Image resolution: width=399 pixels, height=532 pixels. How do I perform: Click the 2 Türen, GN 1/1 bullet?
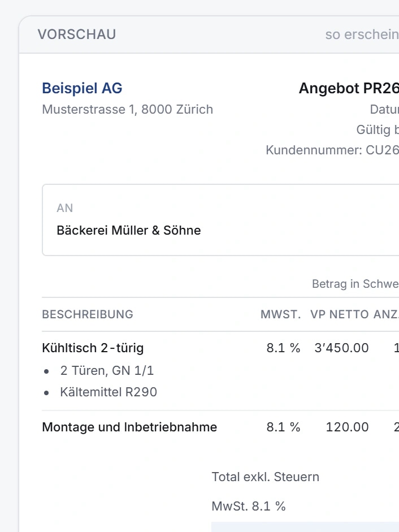click(107, 370)
